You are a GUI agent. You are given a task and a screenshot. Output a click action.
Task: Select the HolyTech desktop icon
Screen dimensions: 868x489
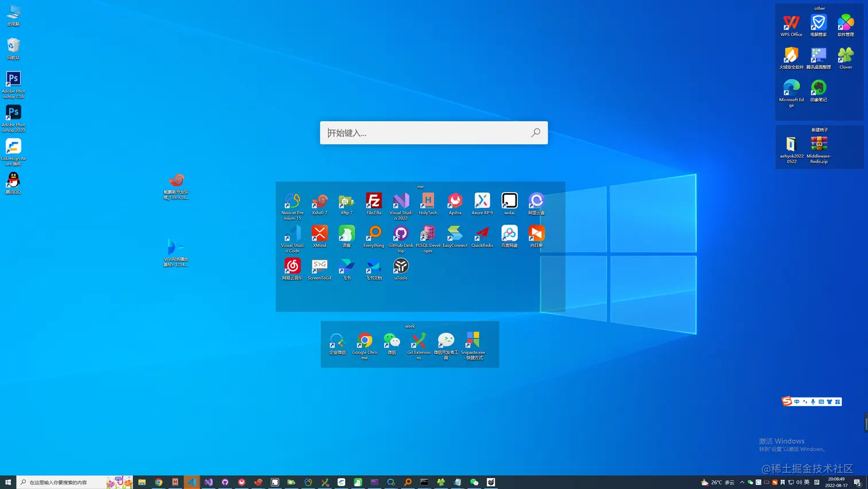(428, 203)
